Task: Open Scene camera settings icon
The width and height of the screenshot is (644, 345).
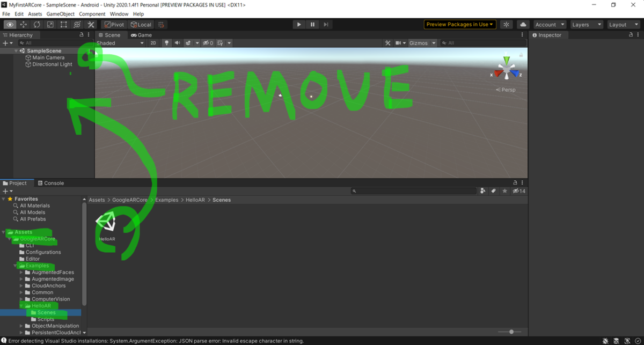Action: (x=398, y=43)
